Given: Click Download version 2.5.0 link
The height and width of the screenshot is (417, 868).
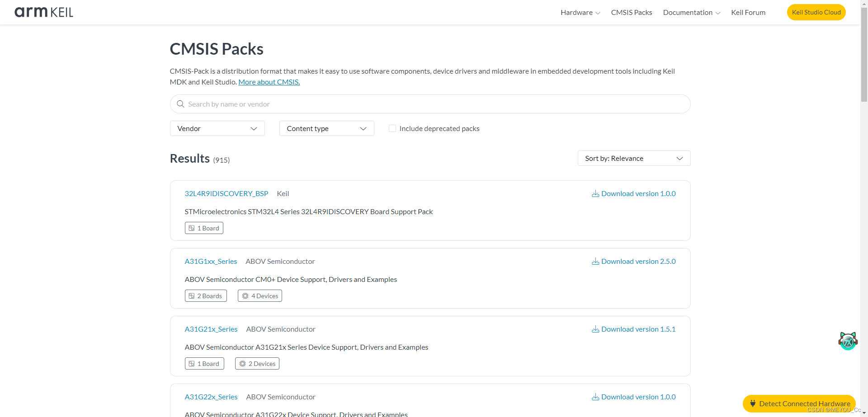Looking at the screenshot, I should [634, 261].
